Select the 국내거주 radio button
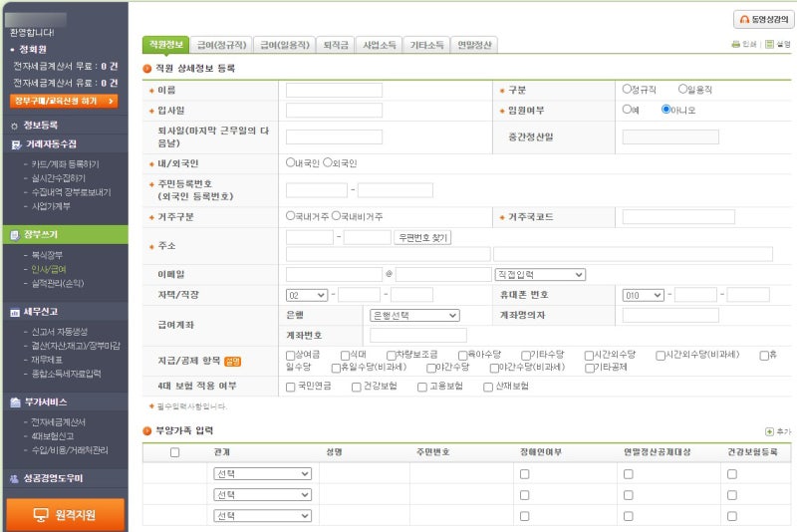The height and width of the screenshot is (532, 797). tap(290, 216)
